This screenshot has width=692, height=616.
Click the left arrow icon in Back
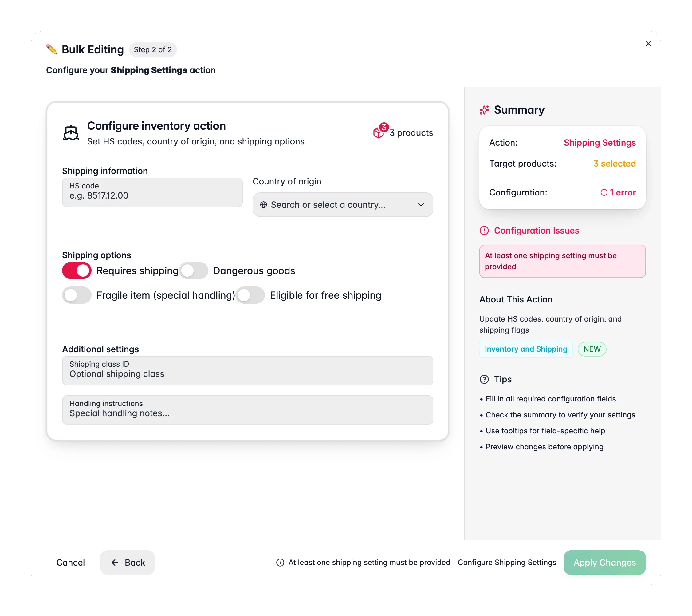pyautogui.click(x=115, y=563)
